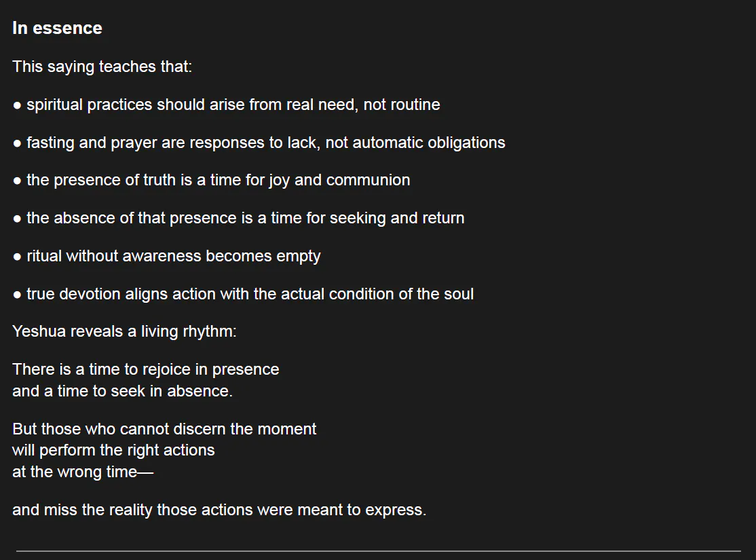Select the bullet about spiritual practices and routine
The height and width of the screenshot is (560, 756).
coord(233,105)
